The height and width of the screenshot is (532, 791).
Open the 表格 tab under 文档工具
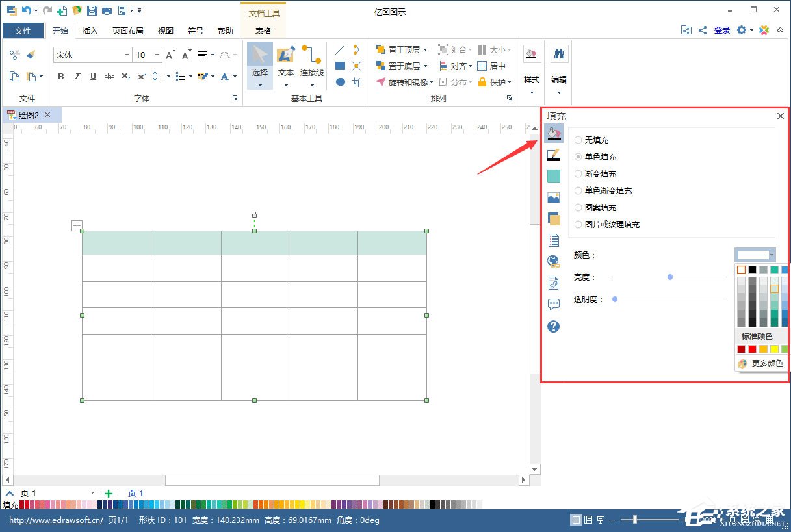263,30
